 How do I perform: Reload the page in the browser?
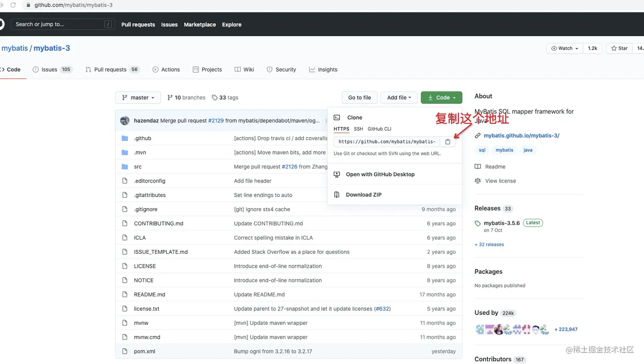coord(13,5)
